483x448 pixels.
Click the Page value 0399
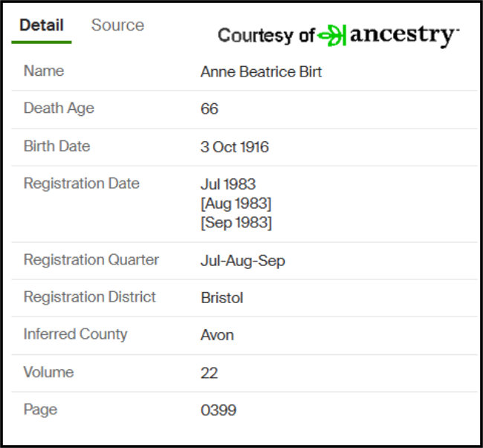218,410
